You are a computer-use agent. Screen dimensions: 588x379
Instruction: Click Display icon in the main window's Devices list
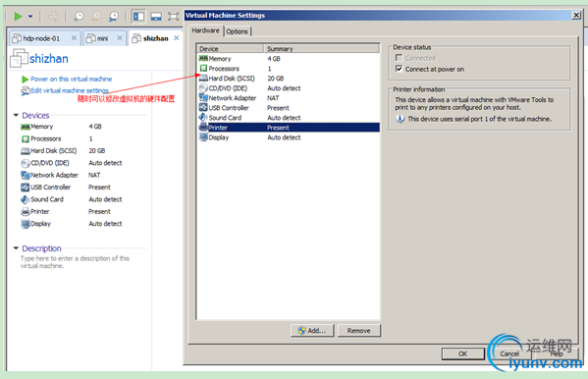point(26,224)
